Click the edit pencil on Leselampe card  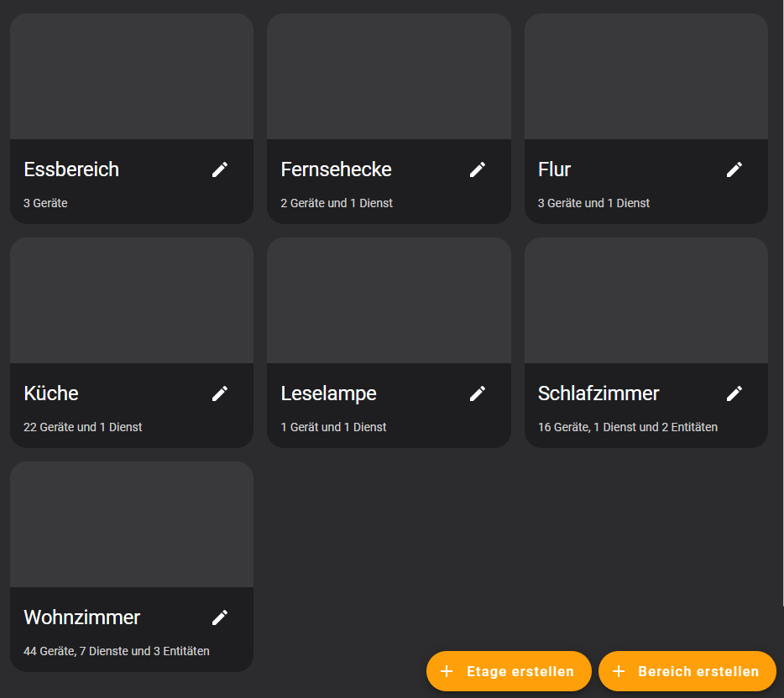(478, 393)
